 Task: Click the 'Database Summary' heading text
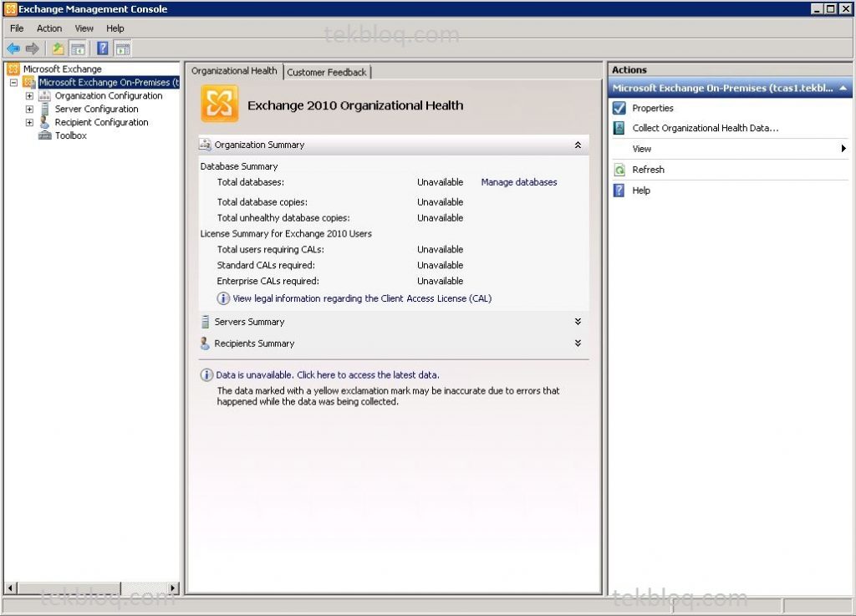coord(239,166)
